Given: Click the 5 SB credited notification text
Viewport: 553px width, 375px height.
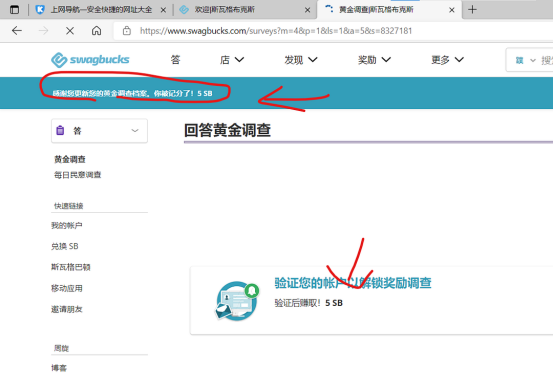Looking at the screenshot, I should [133, 93].
